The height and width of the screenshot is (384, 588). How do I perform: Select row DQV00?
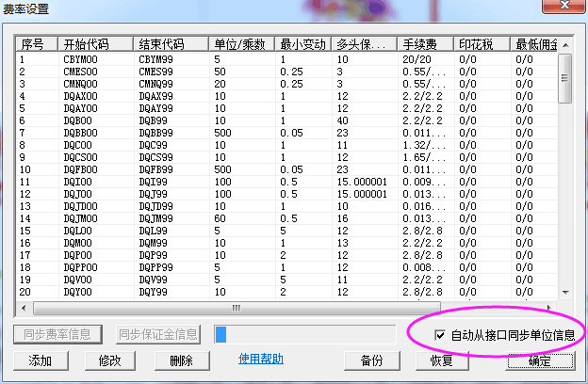click(x=286, y=280)
